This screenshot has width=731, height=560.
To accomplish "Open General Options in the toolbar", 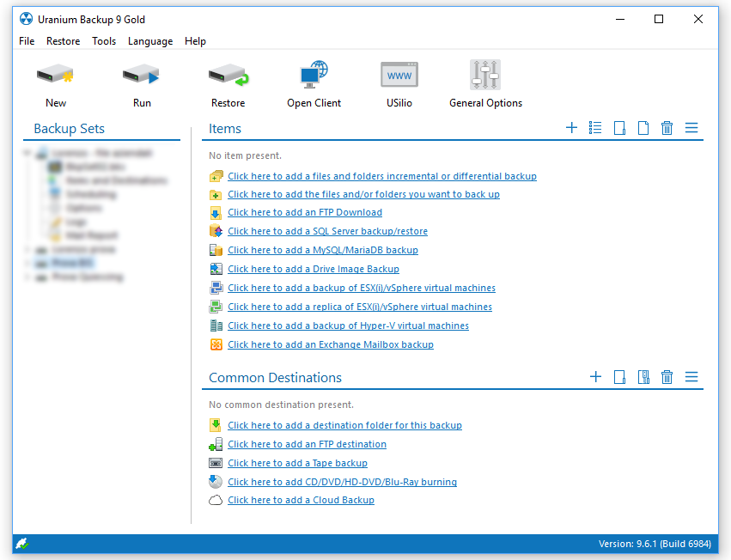I will pyautogui.click(x=485, y=84).
